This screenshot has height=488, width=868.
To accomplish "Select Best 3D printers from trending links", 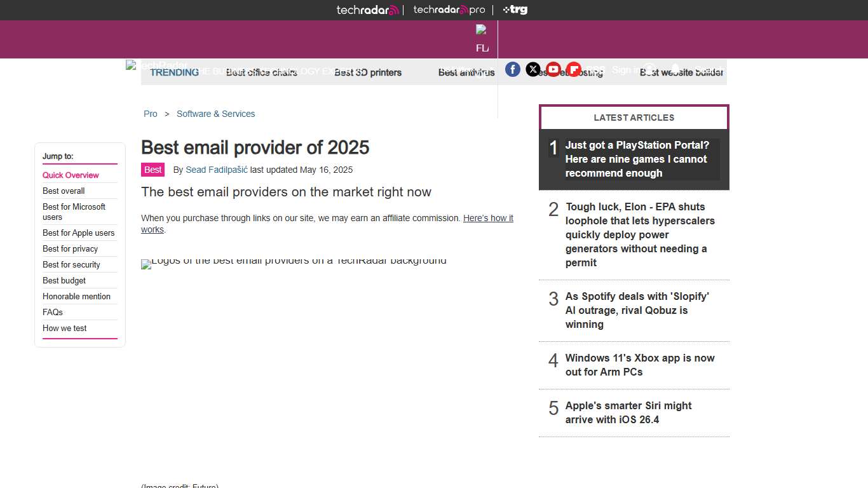I will pyautogui.click(x=369, y=72).
